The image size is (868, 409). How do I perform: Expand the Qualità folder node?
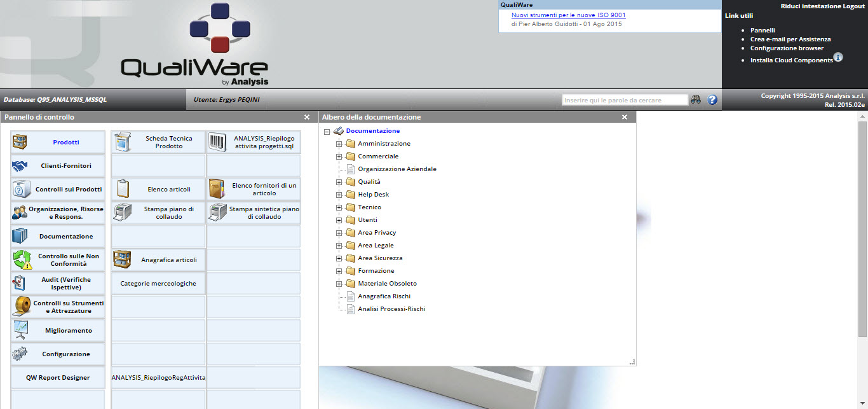click(x=339, y=182)
